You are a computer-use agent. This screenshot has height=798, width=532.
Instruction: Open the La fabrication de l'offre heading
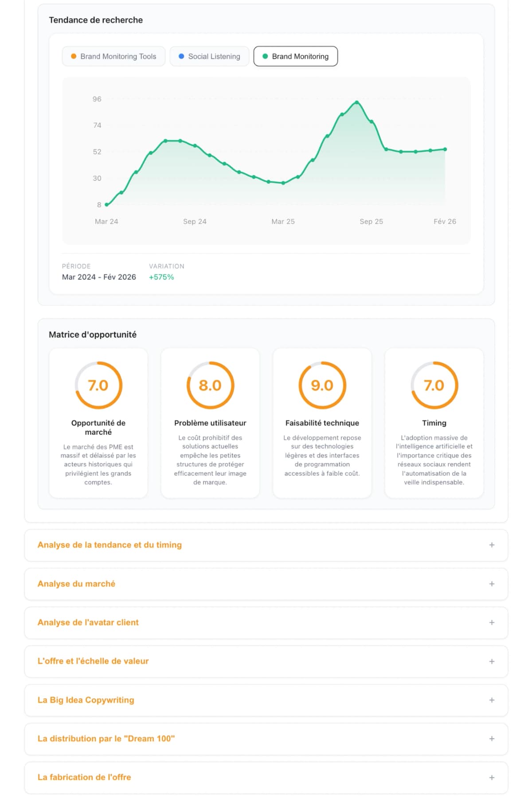[84, 778]
